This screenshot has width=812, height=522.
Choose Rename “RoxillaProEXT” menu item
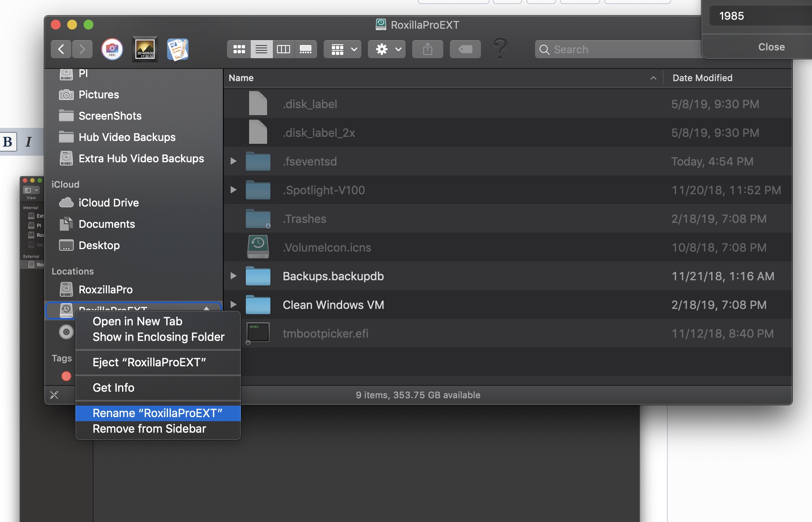(158, 413)
